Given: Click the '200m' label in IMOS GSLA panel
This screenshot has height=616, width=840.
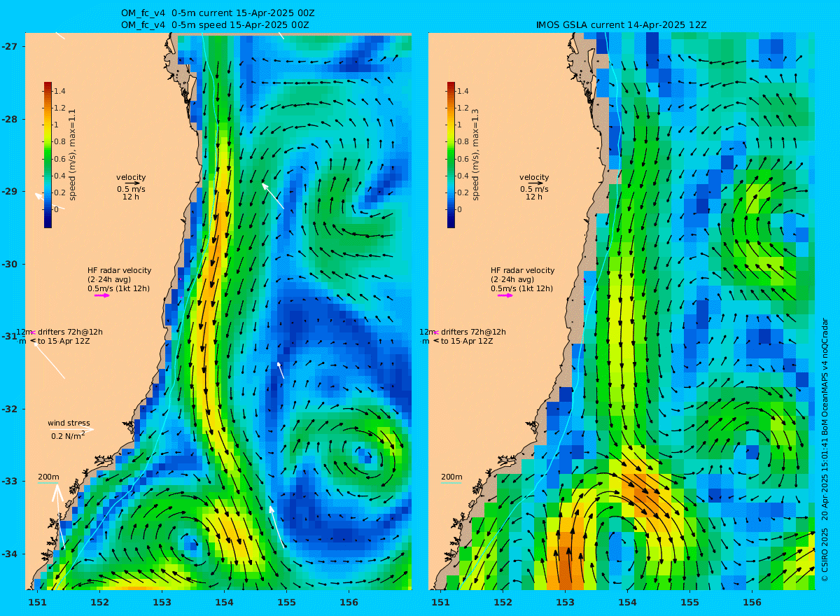Looking at the screenshot, I should click(451, 477).
